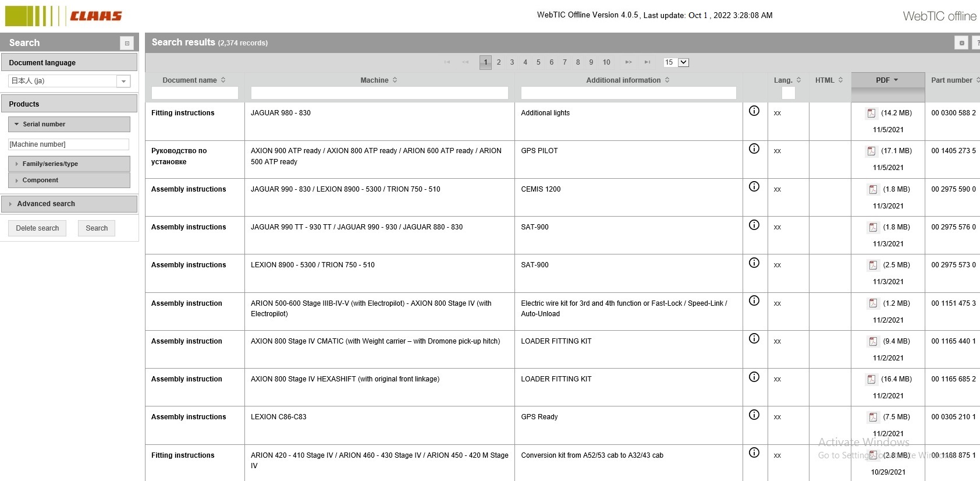Jump to last page in pagination
The height and width of the screenshot is (481, 980).
point(647,62)
